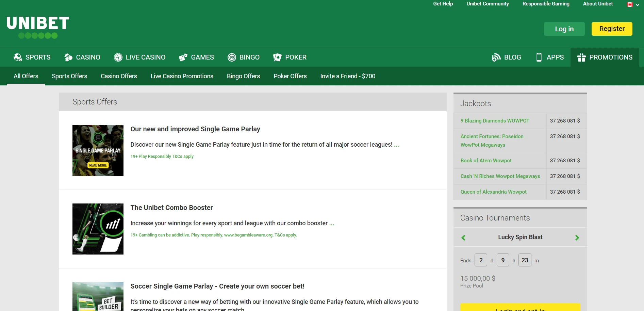Click the Poker cards icon
The image size is (644, 311).
tap(277, 57)
